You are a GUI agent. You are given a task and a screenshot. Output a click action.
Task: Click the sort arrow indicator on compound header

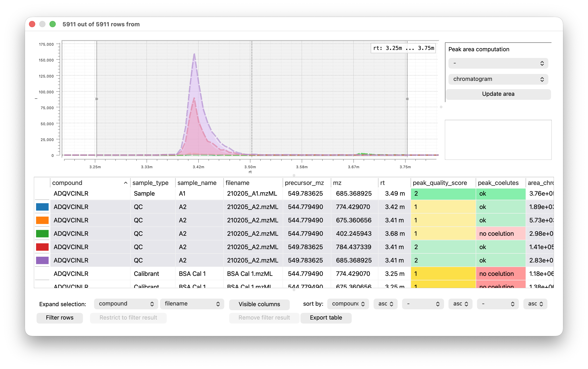point(125,183)
